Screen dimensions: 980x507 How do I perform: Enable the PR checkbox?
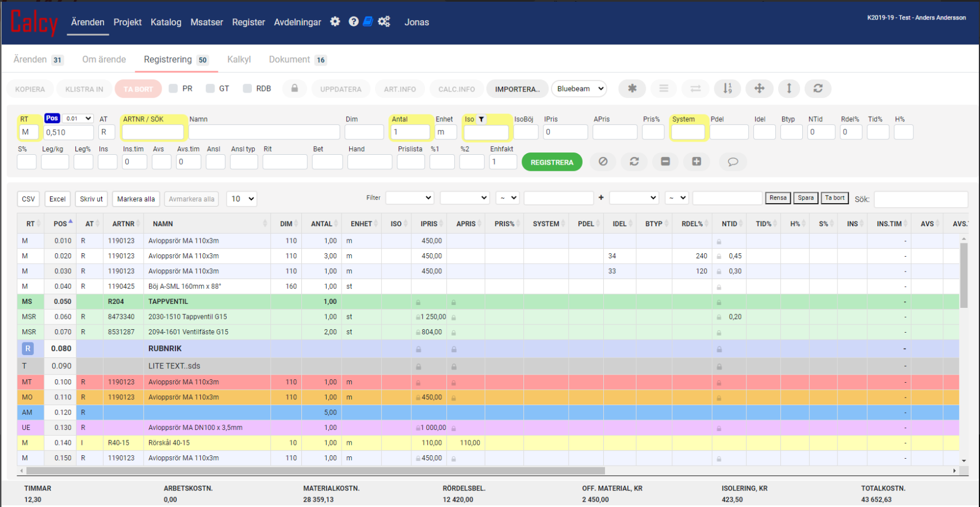point(173,89)
